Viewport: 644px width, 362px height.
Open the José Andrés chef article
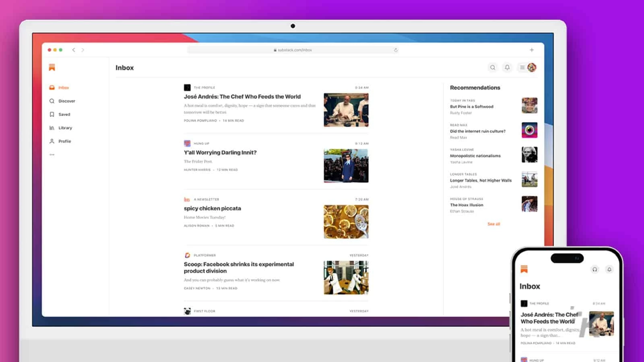[242, 97]
